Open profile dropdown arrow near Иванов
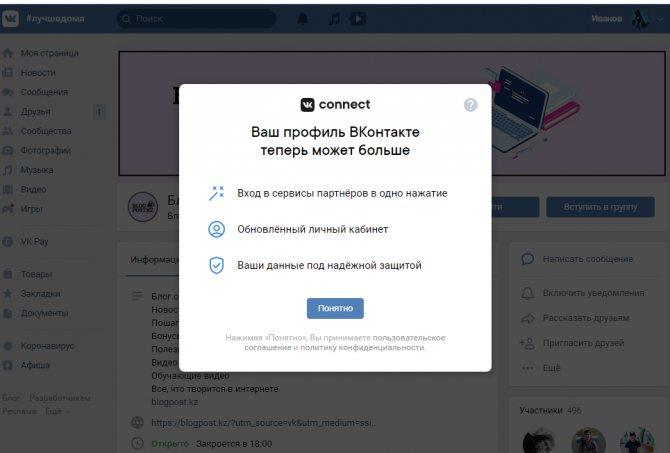 [660, 19]
